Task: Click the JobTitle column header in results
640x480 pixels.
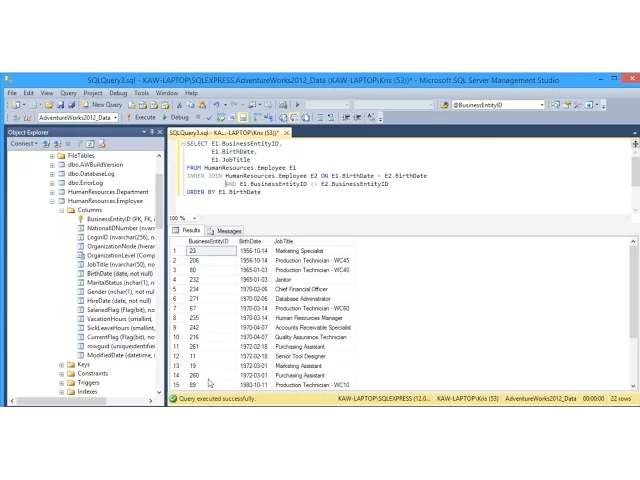Action: [x=283, y=242]
